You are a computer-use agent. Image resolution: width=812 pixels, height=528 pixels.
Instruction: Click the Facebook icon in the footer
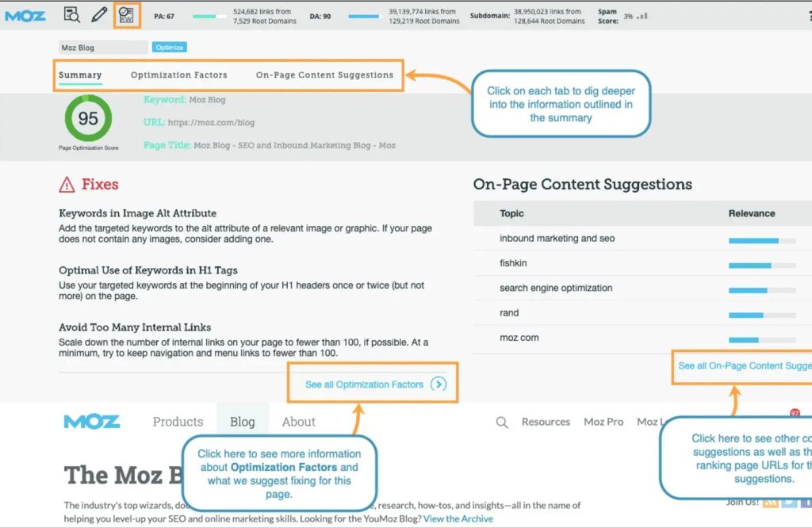(807, 504)
